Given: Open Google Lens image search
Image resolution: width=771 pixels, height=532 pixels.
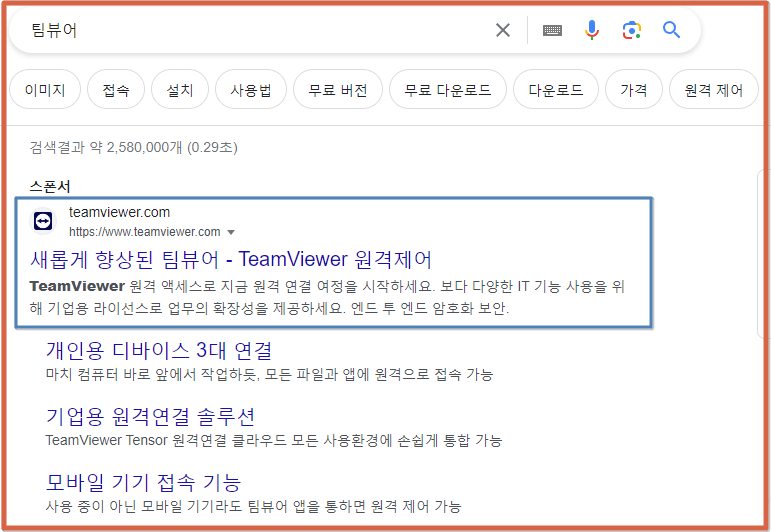Looking at the screenshot, I should pyautogui.click(x=632, y=30).
